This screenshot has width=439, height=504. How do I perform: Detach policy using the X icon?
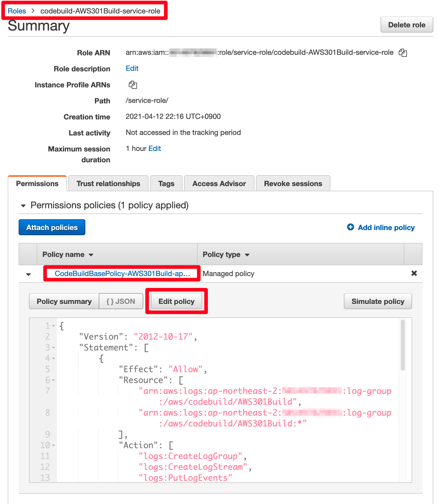point(414,273)
